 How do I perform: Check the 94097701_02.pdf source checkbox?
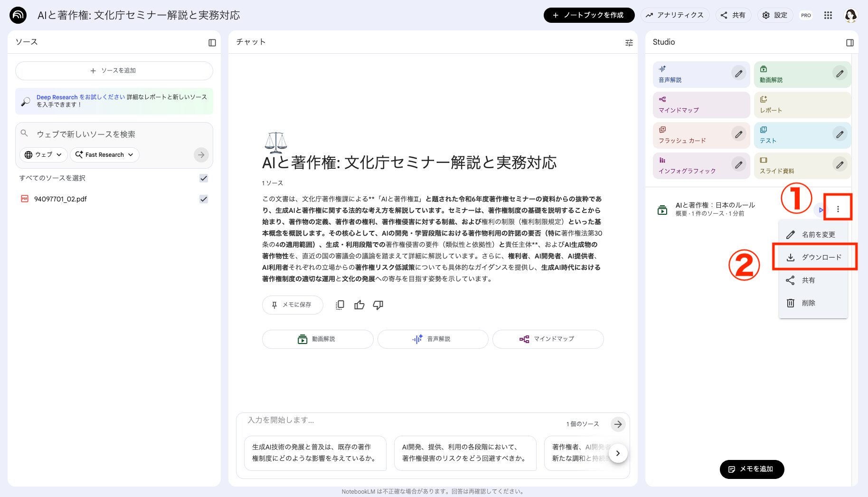point(204,199)
